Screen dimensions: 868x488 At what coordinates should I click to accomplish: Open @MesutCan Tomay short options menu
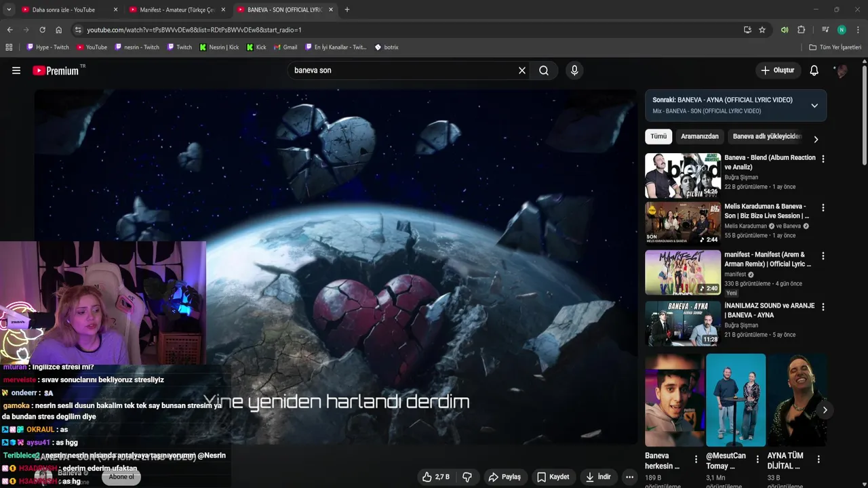coord(757,460)
